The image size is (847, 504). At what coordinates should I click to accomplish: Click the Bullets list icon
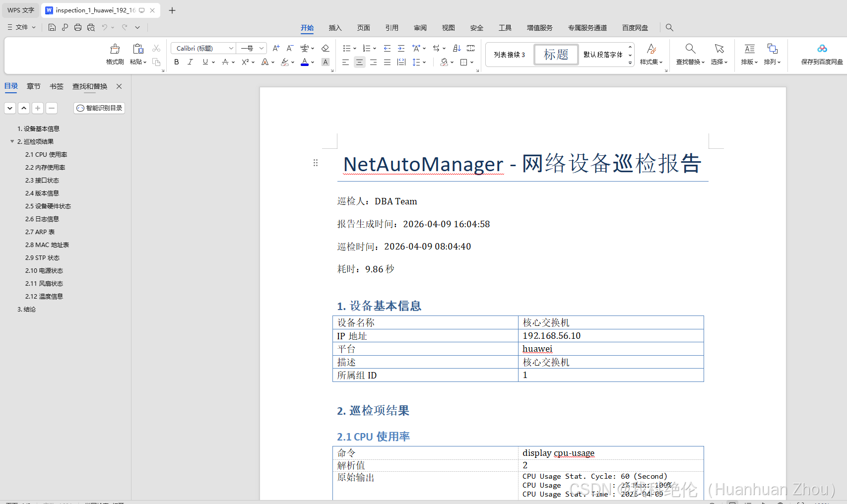coord(346,48)
